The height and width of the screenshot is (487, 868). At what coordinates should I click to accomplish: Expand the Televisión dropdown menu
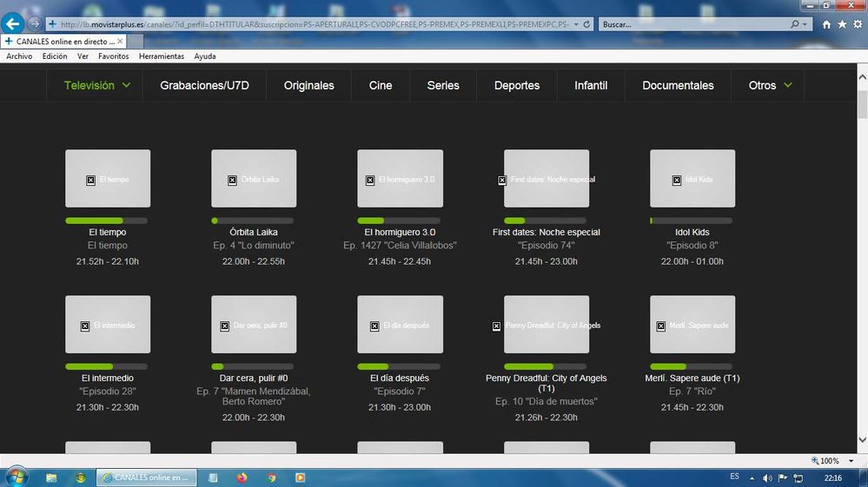click(x=97, y=85)
